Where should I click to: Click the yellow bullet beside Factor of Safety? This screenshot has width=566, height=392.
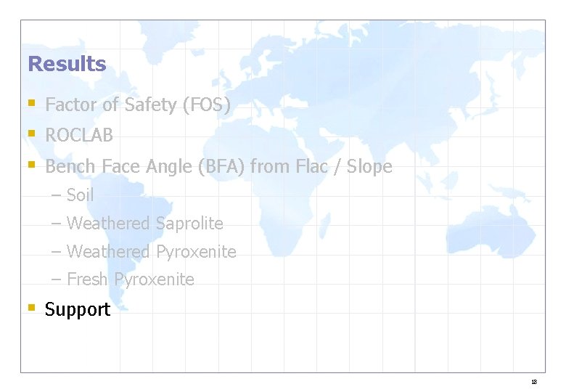(x=31, y=103)
